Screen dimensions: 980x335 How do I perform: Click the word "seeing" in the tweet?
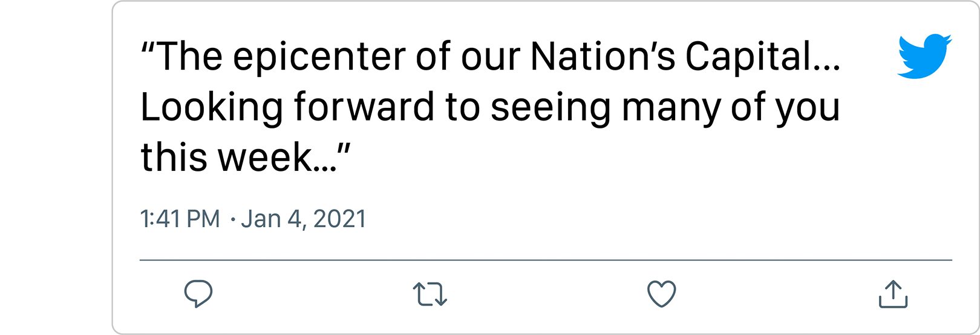click(550, 108)
